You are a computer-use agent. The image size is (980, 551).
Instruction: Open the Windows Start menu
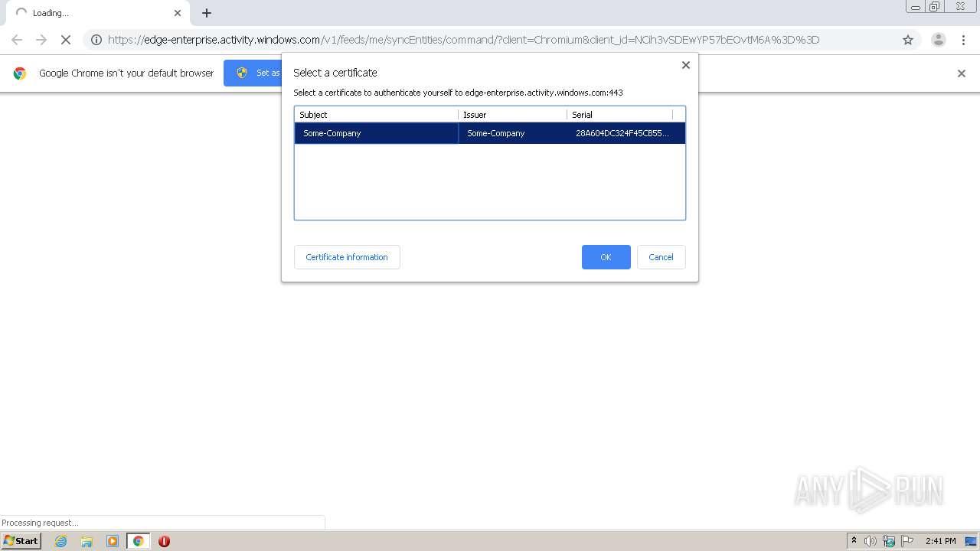pyautogui.click(x=21, y=541)
